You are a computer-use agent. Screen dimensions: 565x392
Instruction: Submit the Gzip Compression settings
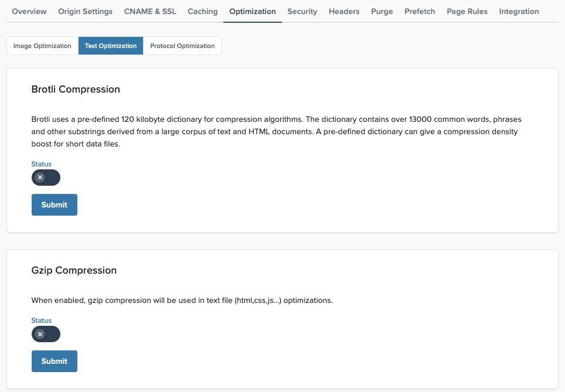click(x=54, y=362)
